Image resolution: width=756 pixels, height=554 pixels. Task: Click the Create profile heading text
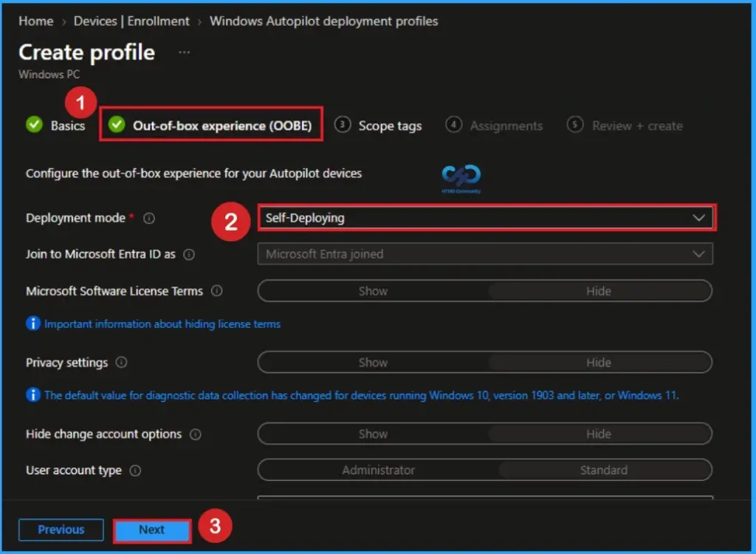pyautogui.click(x=87, y=52)
